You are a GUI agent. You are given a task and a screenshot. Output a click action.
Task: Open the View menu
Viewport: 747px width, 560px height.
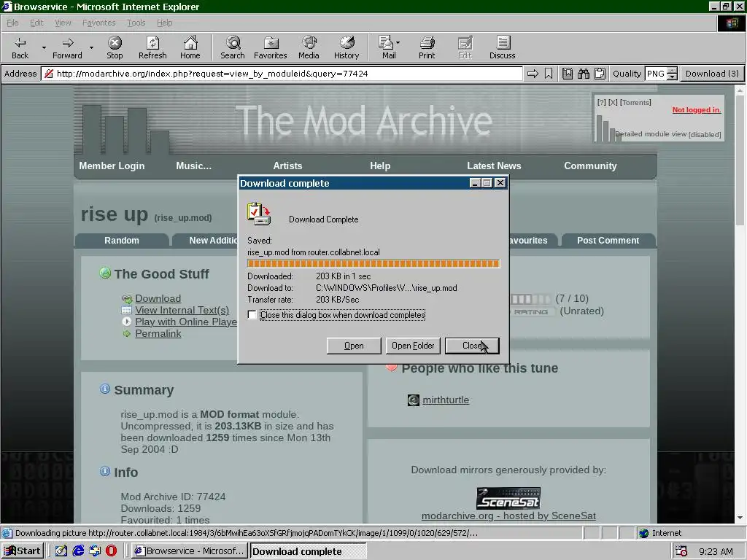click(63, 23)
